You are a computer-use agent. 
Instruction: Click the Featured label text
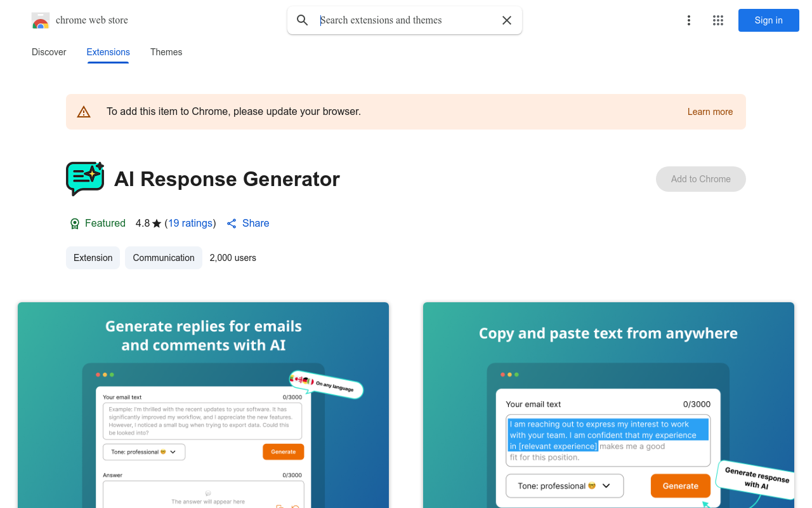point(105,224)
